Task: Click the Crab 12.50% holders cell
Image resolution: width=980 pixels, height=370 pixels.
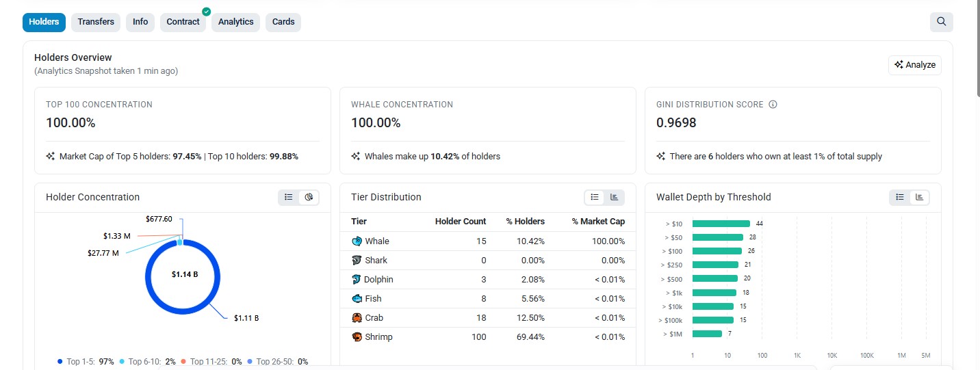Action: tap(530, 317)
